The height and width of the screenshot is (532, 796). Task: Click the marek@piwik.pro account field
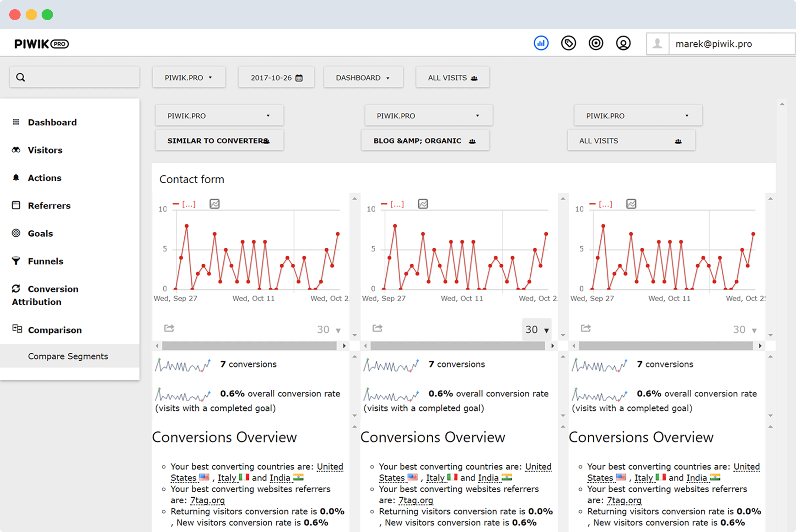(x=731, y=44)
